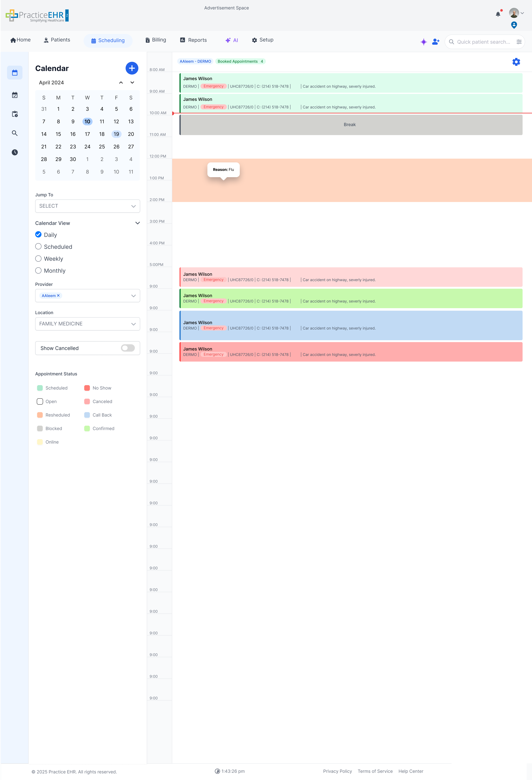The height and width of the screenshot is (780, 532).
Task: Click the add patient icon in top bar
Action: point(435,42)
